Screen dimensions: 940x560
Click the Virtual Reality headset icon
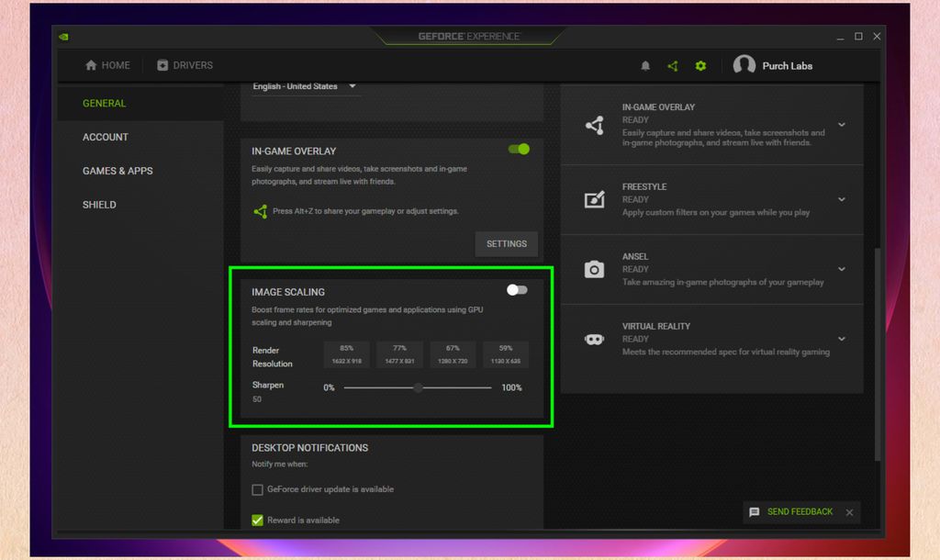click(594, 338)
